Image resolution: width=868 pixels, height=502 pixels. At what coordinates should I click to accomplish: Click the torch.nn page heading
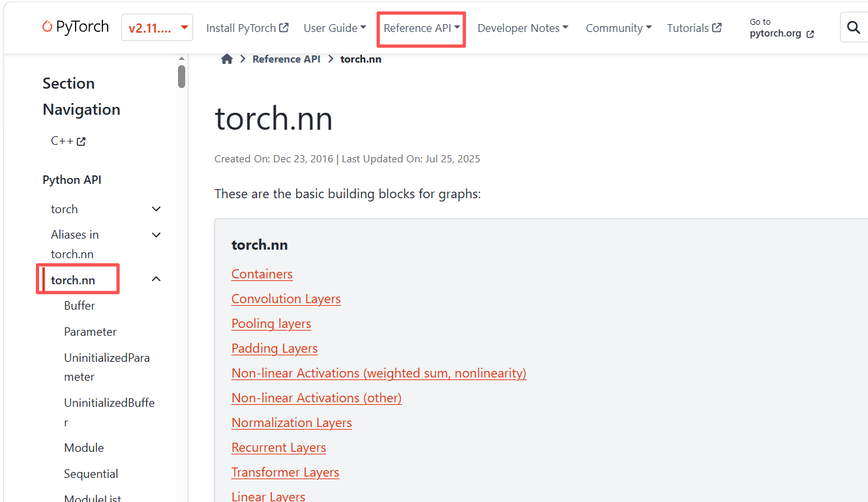point(274,119)
